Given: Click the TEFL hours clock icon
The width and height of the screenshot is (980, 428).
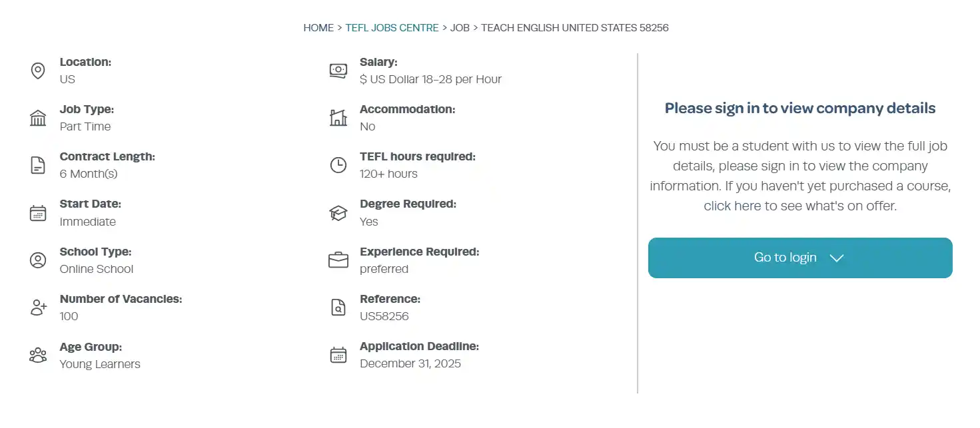Looking at the screenshot, I should point(338,166).
